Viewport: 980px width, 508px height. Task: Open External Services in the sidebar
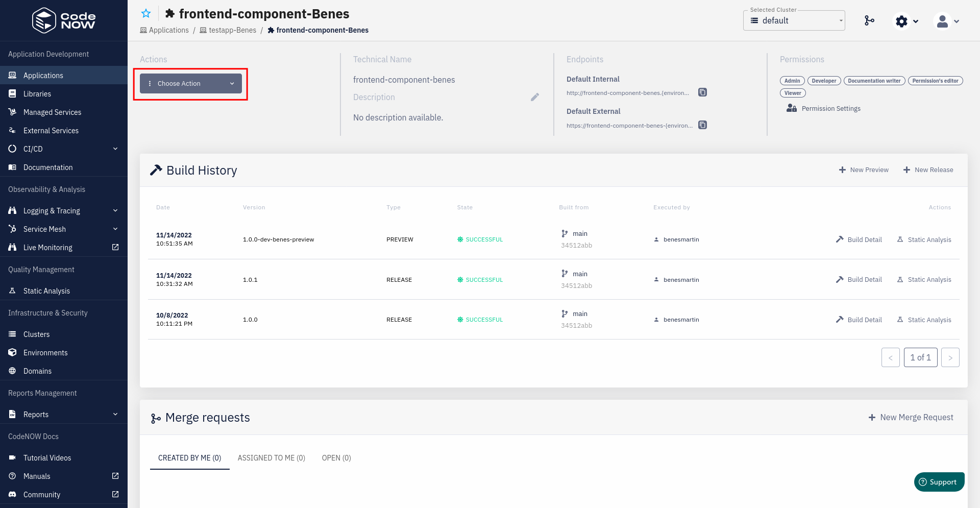coord(64,130)
